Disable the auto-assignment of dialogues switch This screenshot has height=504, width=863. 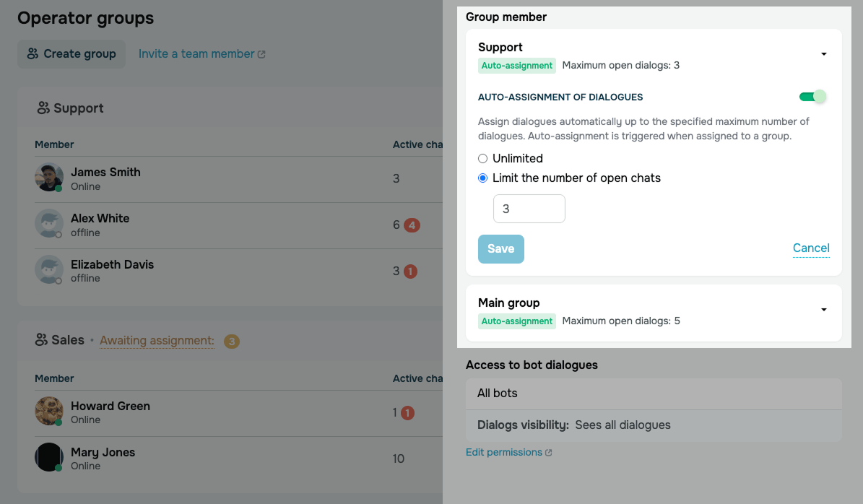(x=812, y=97)
